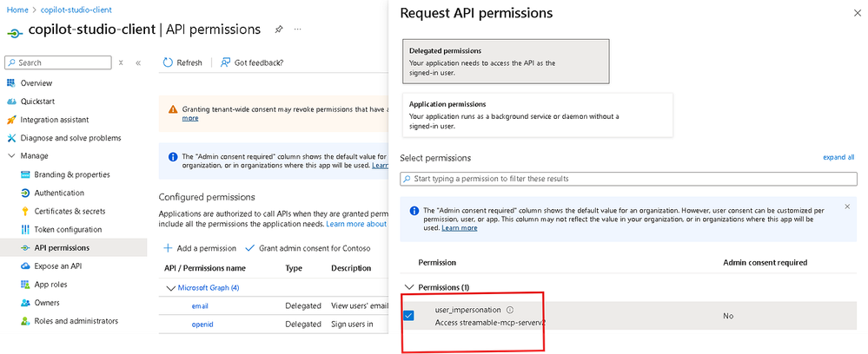Click Add a permission button
The height and width of the screenshot is (354, 868).
[200, 248]
